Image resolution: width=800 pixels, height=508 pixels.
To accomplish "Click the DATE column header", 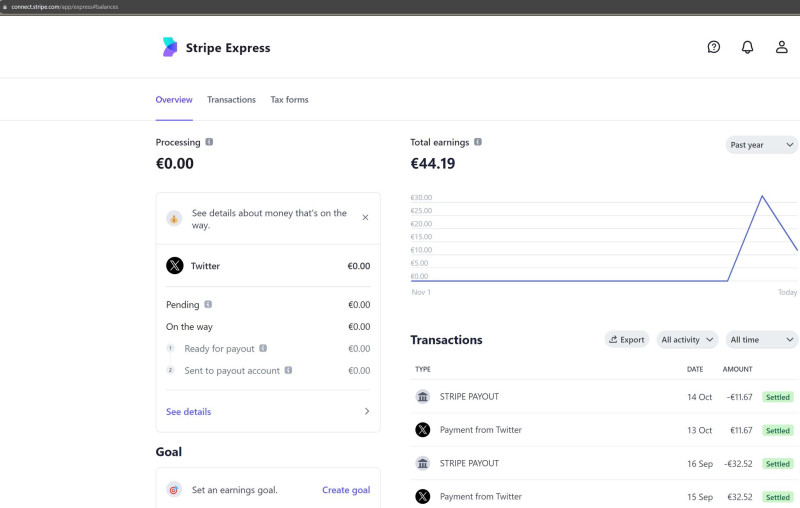I will [695, 369].
